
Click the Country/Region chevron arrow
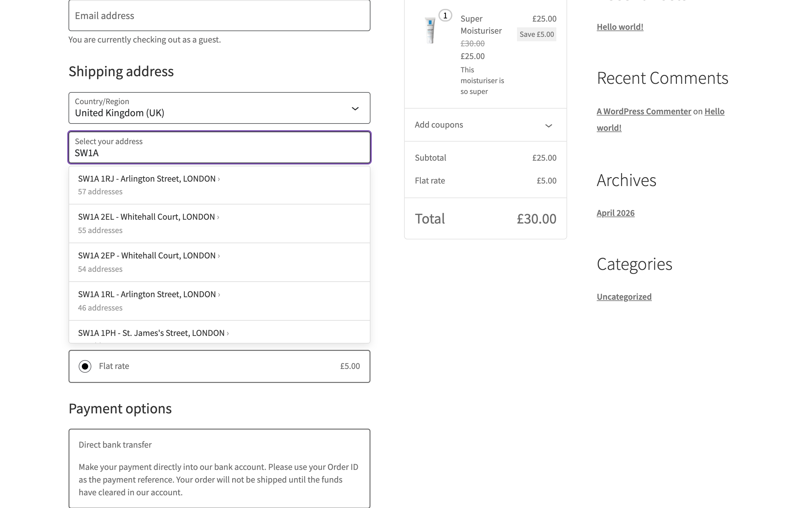coord(355,109)
